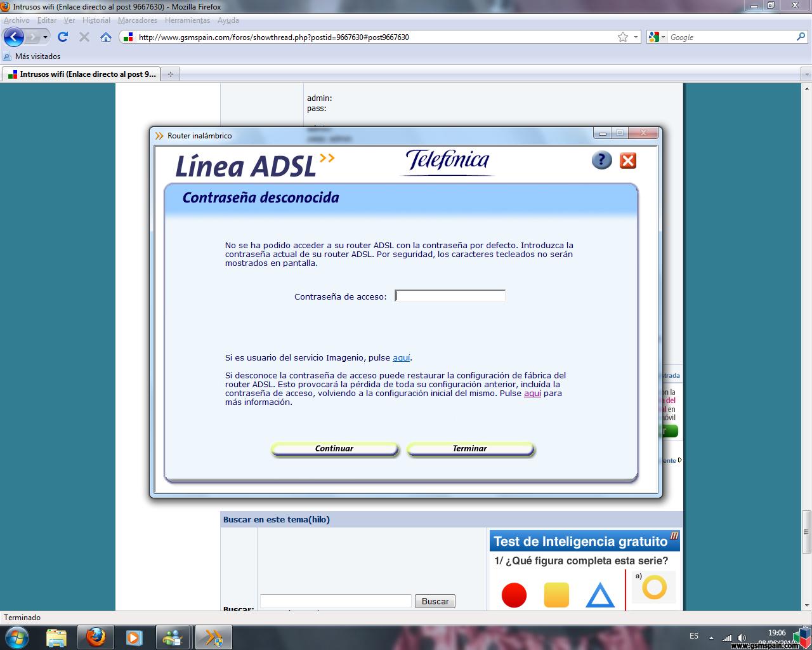
Task: Click the Buscar button in thread search
Action: coord(435,601)
